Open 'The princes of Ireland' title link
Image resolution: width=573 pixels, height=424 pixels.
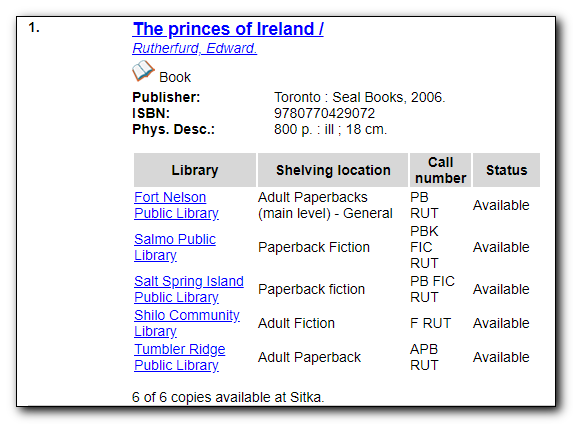coord(228,29)
